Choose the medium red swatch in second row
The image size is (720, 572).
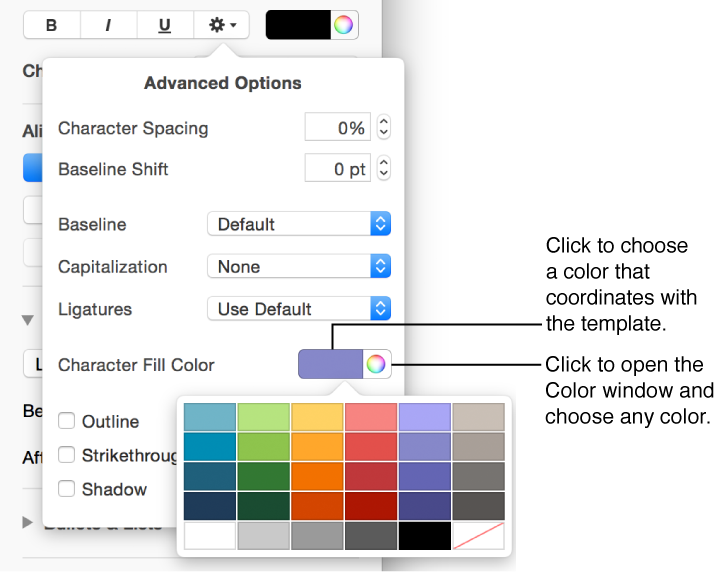point(371,447)
